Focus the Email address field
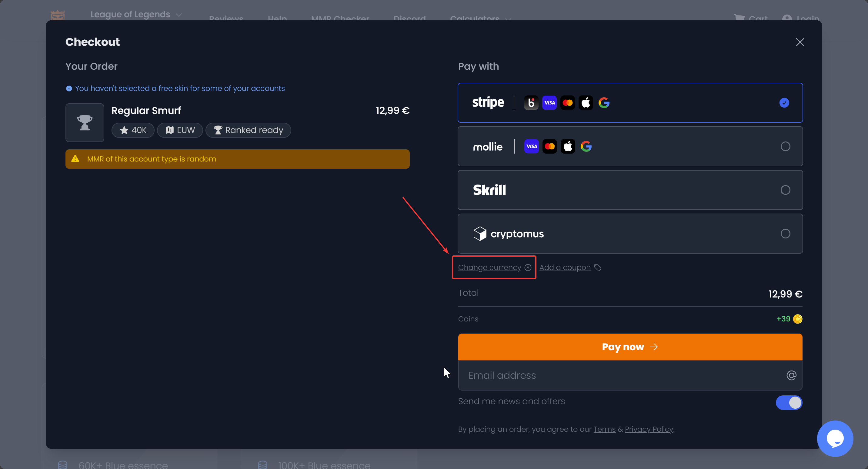Screen dimensions: 868x469 pos(630,375)
